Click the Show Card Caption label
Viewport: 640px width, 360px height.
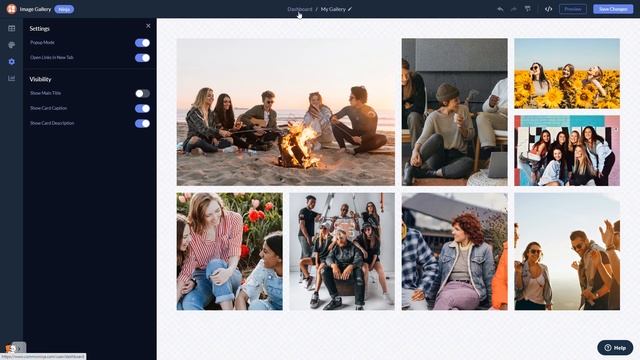click(48, 108)
